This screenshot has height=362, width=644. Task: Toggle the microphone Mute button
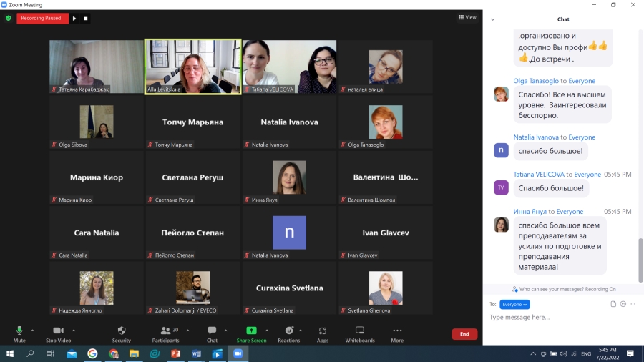click(x=19, y=331)
